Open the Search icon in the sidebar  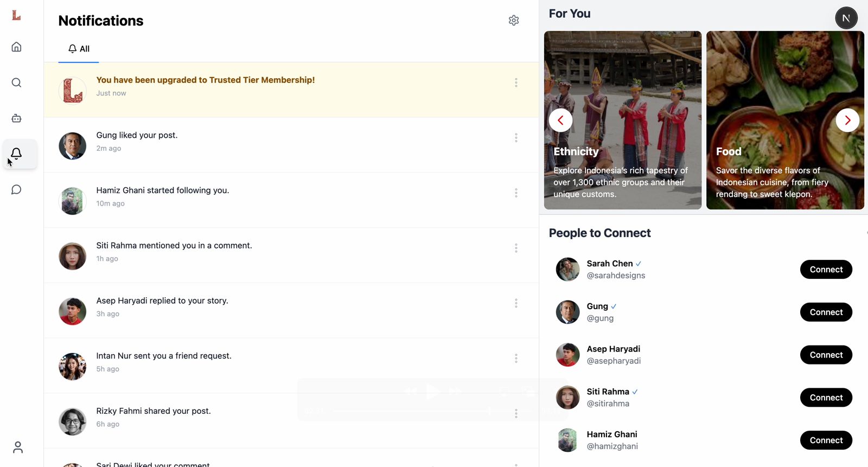tap(16, 82)
